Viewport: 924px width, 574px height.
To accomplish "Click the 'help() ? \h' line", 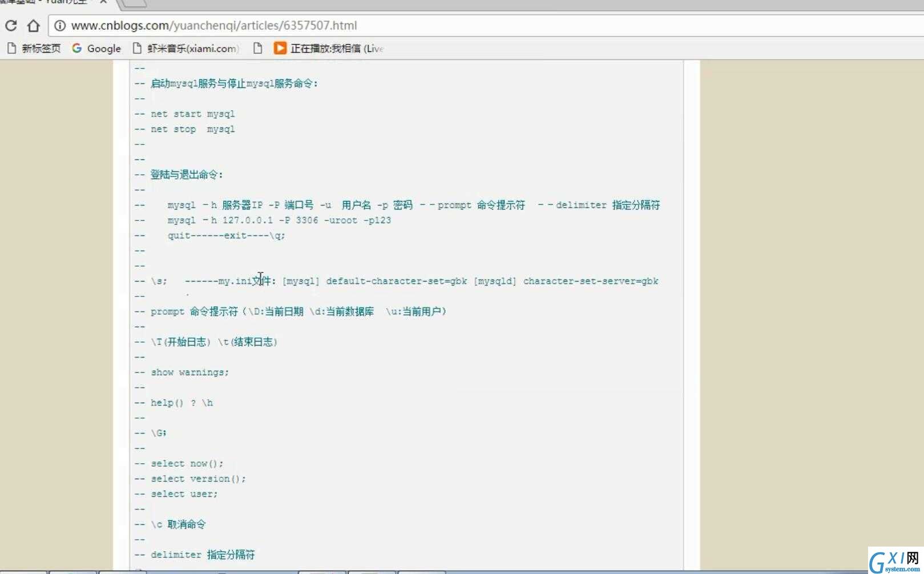I will pos(181,403).
